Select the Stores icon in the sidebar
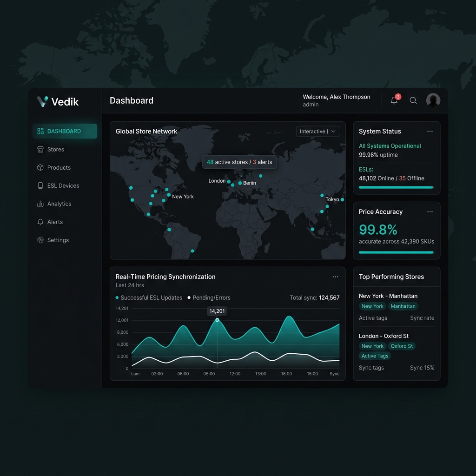The width and height of the screenshot is (476, 476). tap(40, 149)
